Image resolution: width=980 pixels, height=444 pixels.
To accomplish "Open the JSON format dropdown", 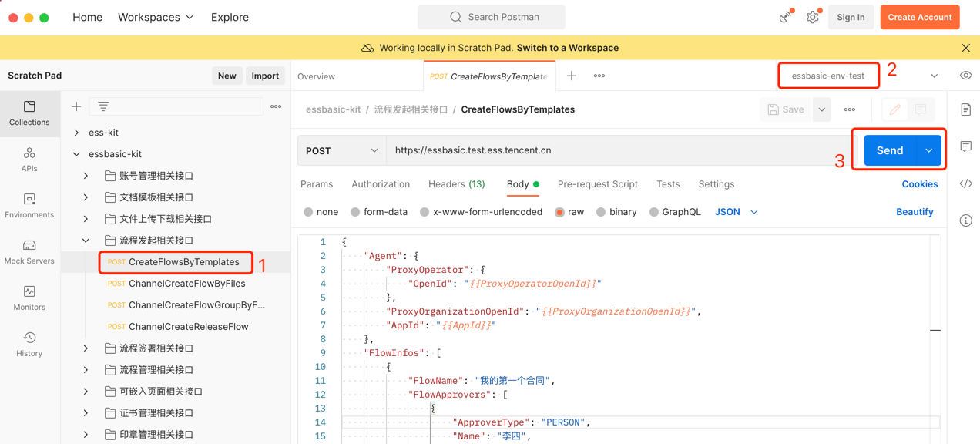I will [737, 212].
